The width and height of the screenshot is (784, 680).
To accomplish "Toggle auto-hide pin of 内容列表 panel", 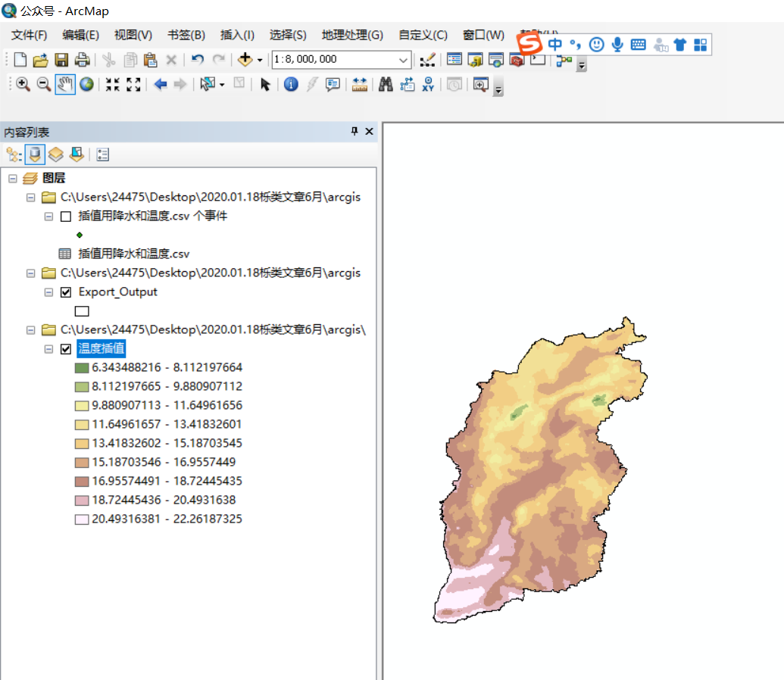I will point(355,131).
